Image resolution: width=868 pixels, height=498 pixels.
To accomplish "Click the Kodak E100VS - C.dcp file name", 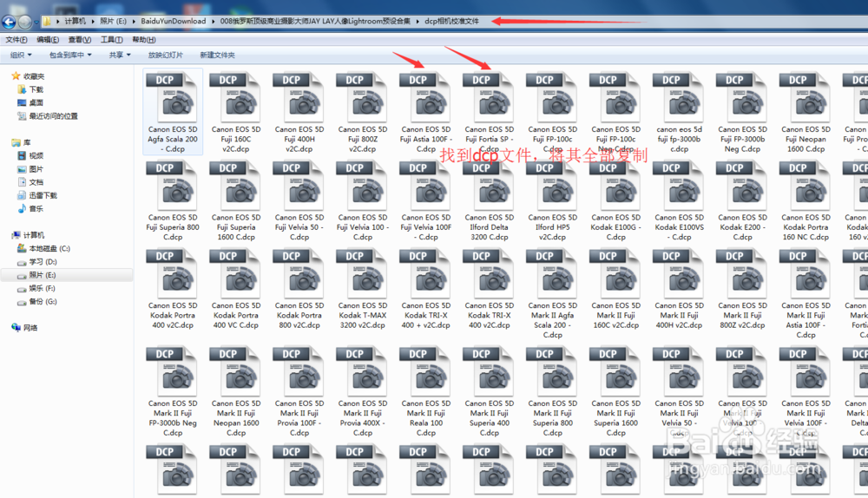I will (680, 227).
